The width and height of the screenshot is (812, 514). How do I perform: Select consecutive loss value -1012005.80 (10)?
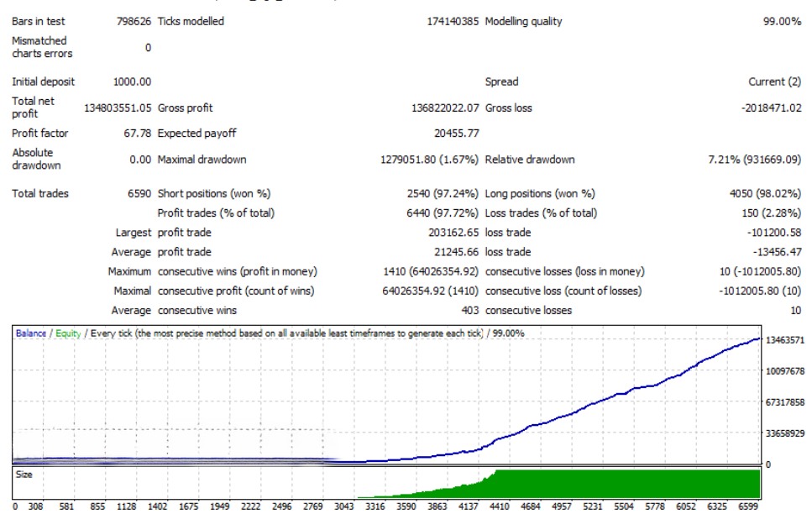click(760, 291)
